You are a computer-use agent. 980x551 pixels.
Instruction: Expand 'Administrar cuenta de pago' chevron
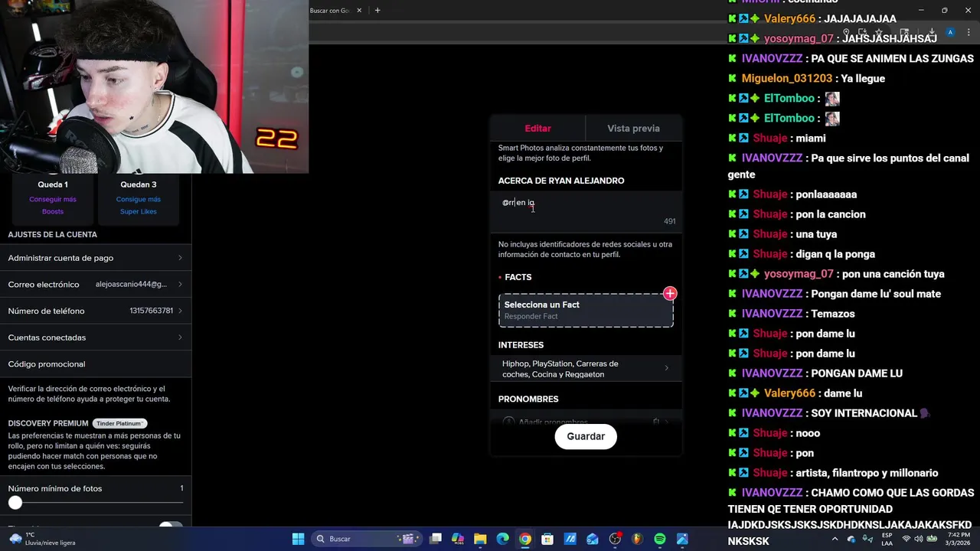[180, 258]
